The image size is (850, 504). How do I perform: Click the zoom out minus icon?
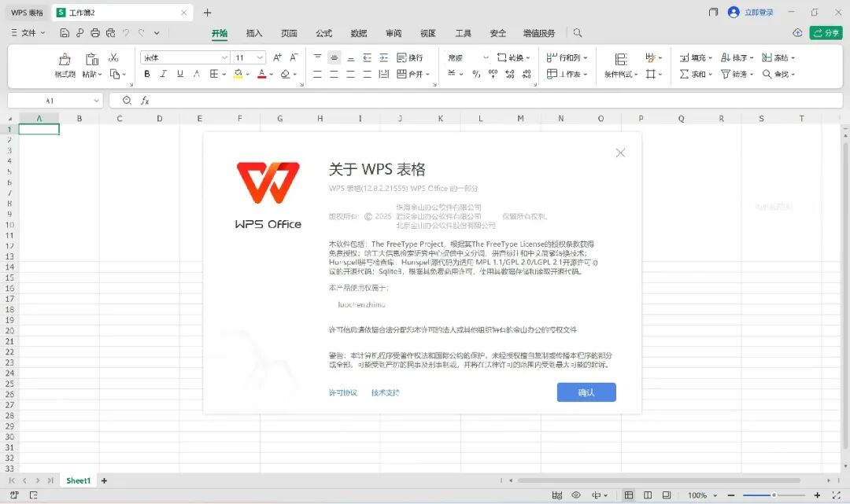coord(730,495)
